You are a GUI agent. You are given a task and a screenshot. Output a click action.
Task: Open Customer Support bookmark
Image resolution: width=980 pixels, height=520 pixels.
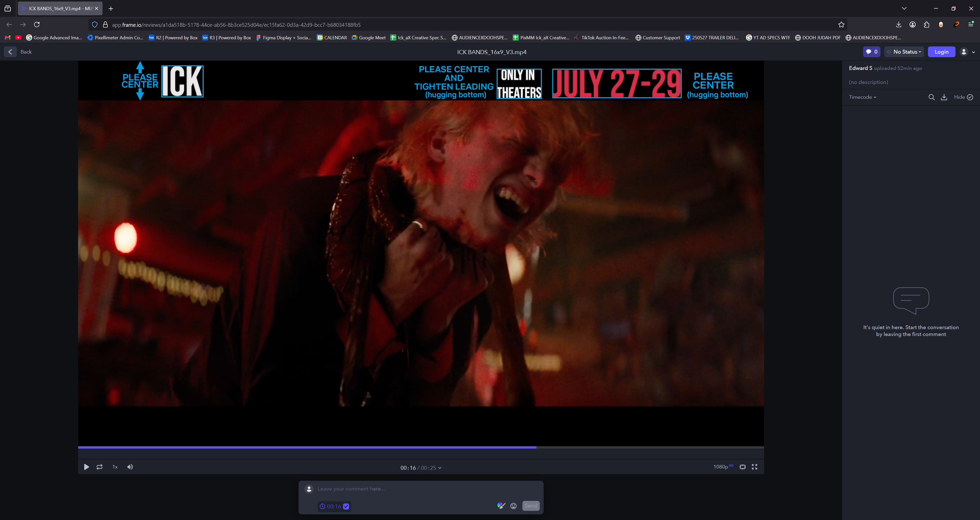[x=658, y=38]
